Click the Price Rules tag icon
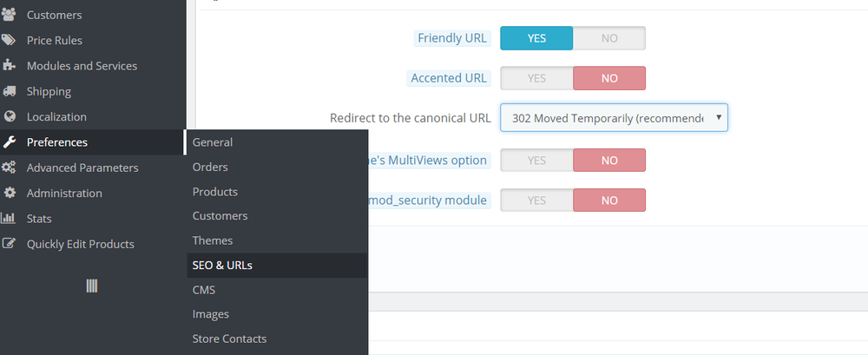 [x=10, y=40]
